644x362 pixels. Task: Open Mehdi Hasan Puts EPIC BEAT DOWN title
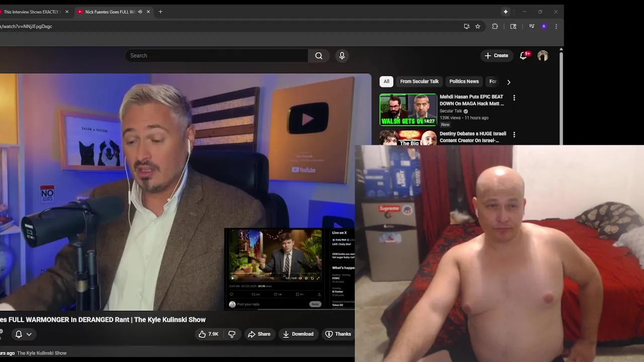click(x=472, y=100)
